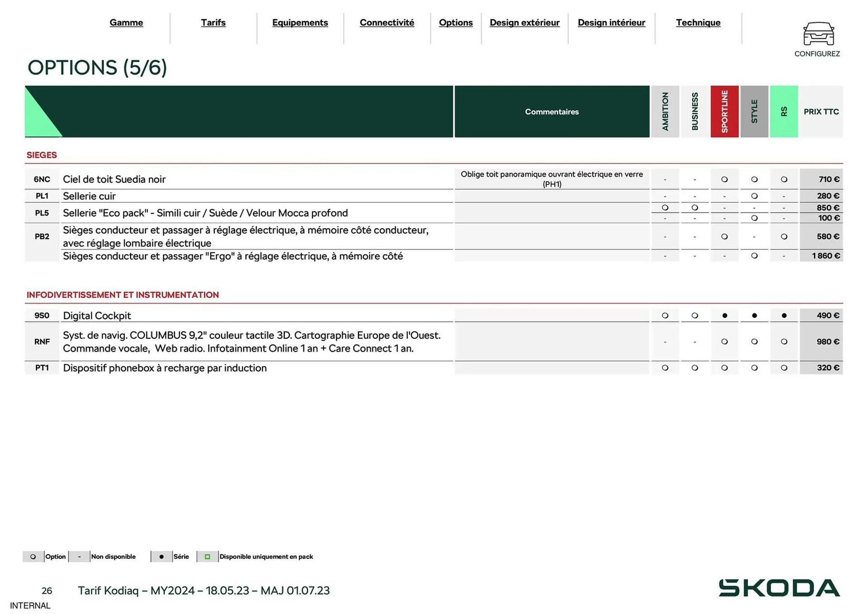
Task: Select the PL1 Sellerie cuir circle under STYLE
Action: (x=755, y=196)
